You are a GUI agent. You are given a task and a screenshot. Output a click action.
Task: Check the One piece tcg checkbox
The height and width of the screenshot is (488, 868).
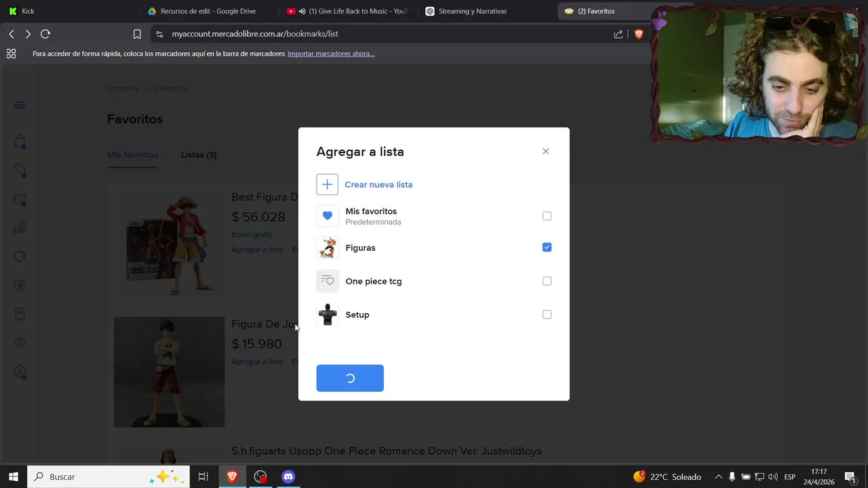[547, 281]
